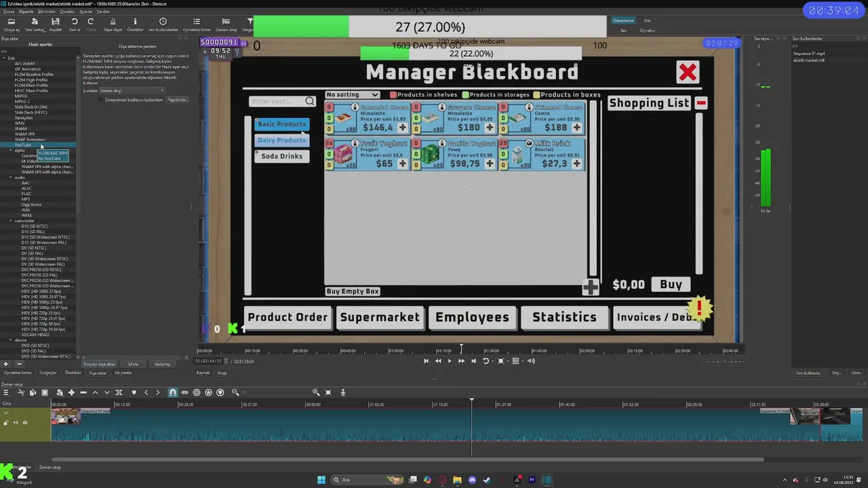Image resolution: width=868 pixels, height=488 pixels.
Task: Enable Donanımsal kodlayıcı kullanılsın checkbox
Action: (x=101, y=100)
